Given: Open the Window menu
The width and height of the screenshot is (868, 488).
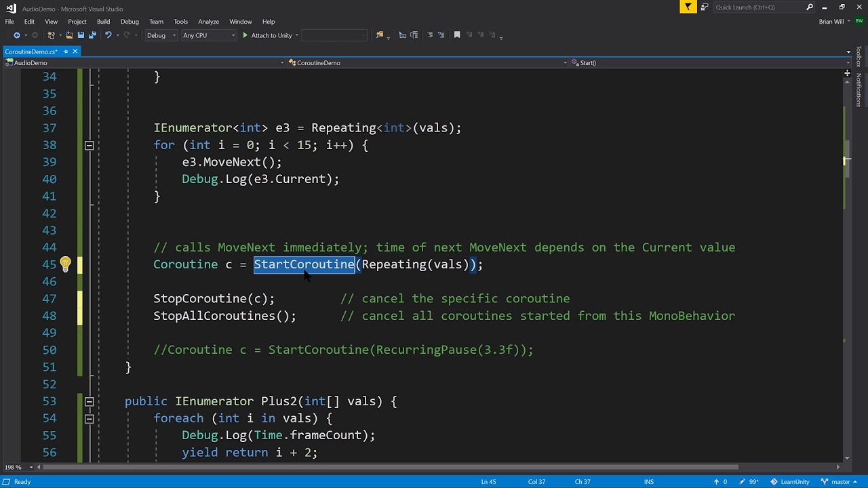Looking at the screenshot, I should [x=240, y=22].
